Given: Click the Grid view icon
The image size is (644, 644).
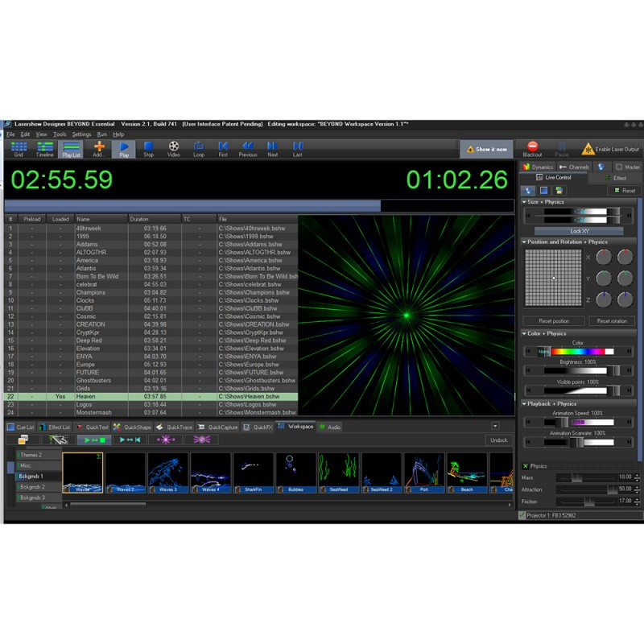Looking at the screenshot, I should (x=19, y=147).
